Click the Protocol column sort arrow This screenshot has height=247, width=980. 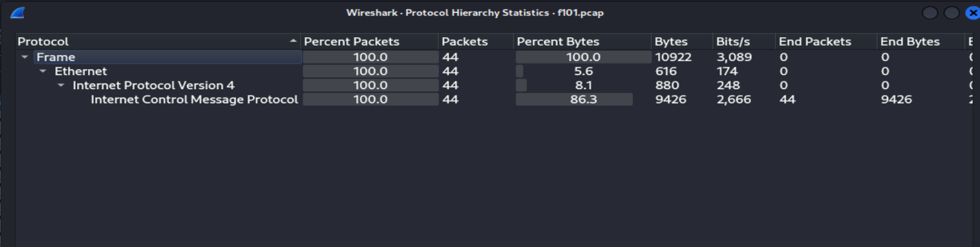coord(294,41)
